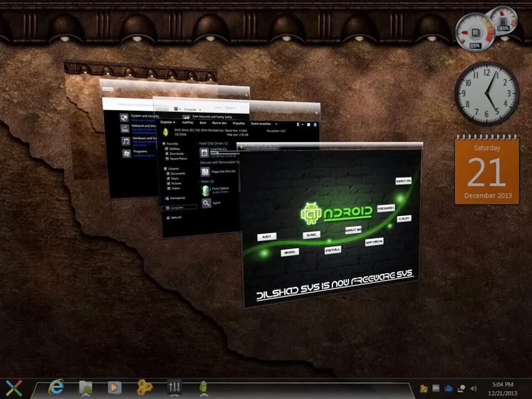Launch Internet Explorer from the taskbar
532x399 pixels.
[57, 387]
